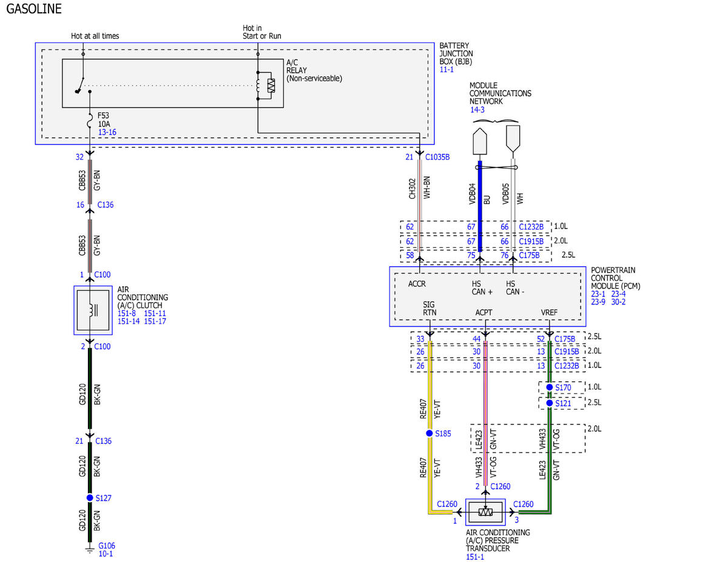Open page reference 11-1 for BJB
The height and width of the screenshot is (562, 728).
pos(447,70)
